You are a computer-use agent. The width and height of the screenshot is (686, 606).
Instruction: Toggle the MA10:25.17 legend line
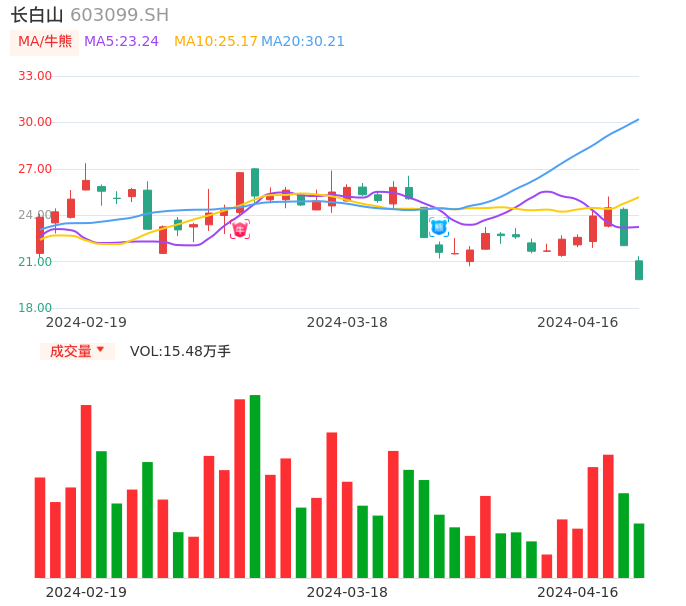[x=215, y=42]
